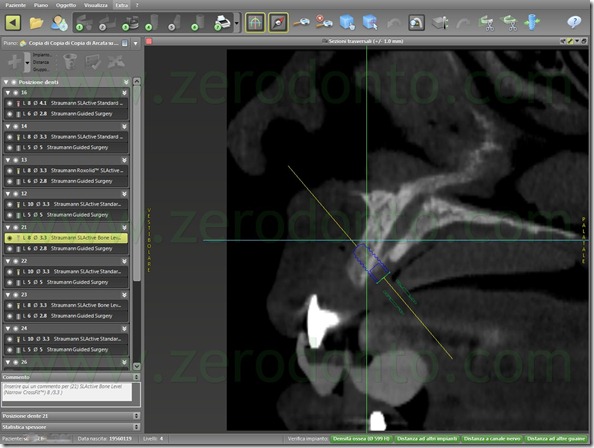Open workflow steps dropdown arrow
Image resolution: width=594 pixels, height=448 pixels.
pyautogui.click(x=237, y=23)
